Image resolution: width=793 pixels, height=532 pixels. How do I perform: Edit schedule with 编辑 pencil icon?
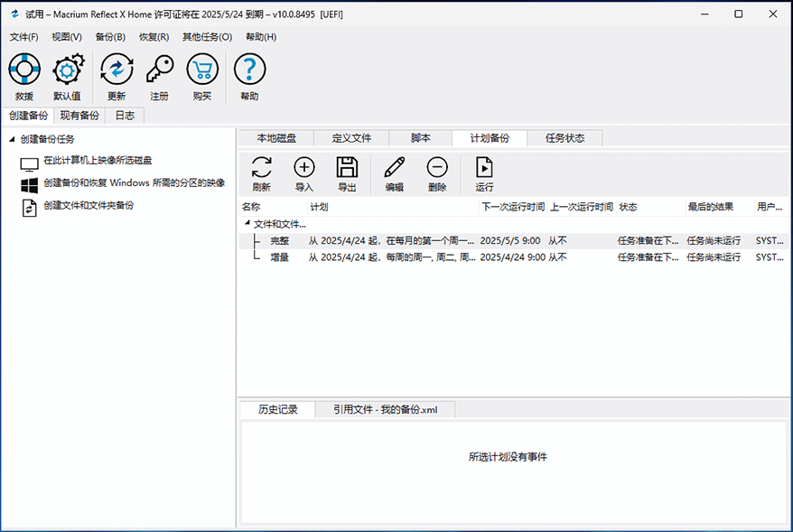(x=395, y=167)
